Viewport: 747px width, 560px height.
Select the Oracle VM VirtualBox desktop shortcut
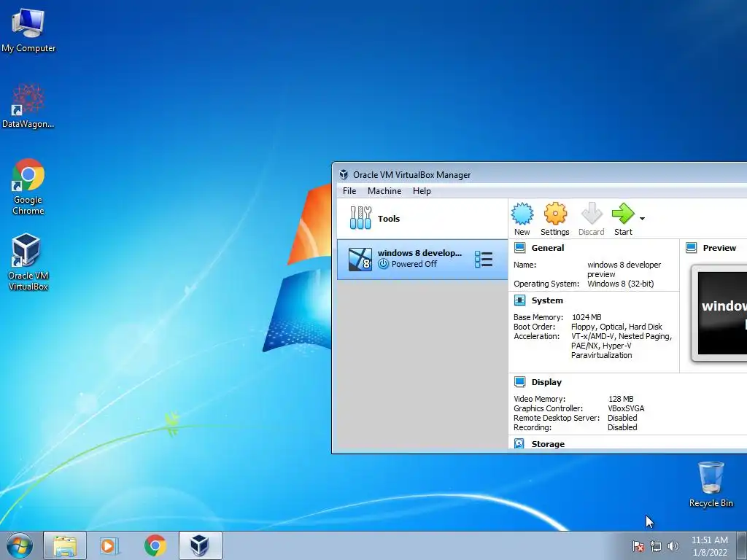(28, 262)
